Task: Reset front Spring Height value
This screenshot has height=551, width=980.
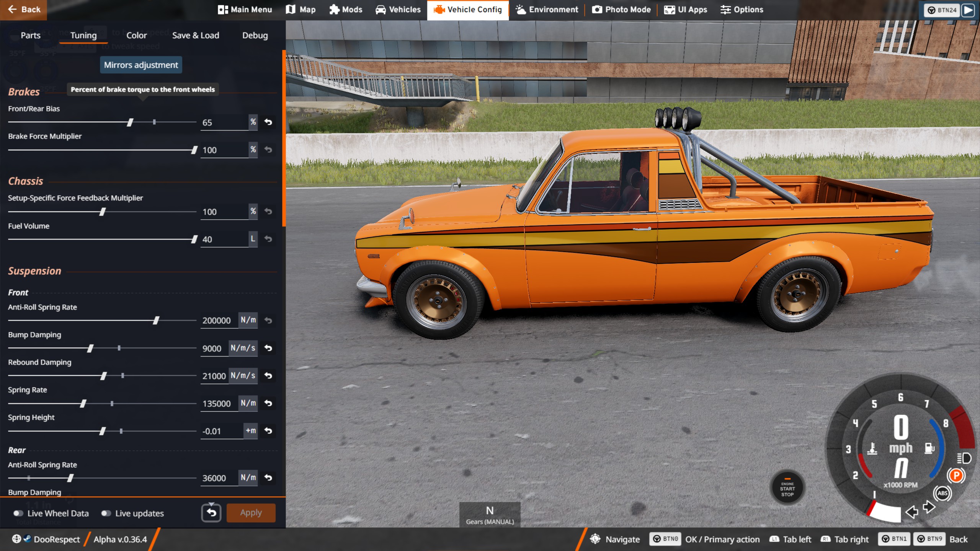Action: coord(268,431)
